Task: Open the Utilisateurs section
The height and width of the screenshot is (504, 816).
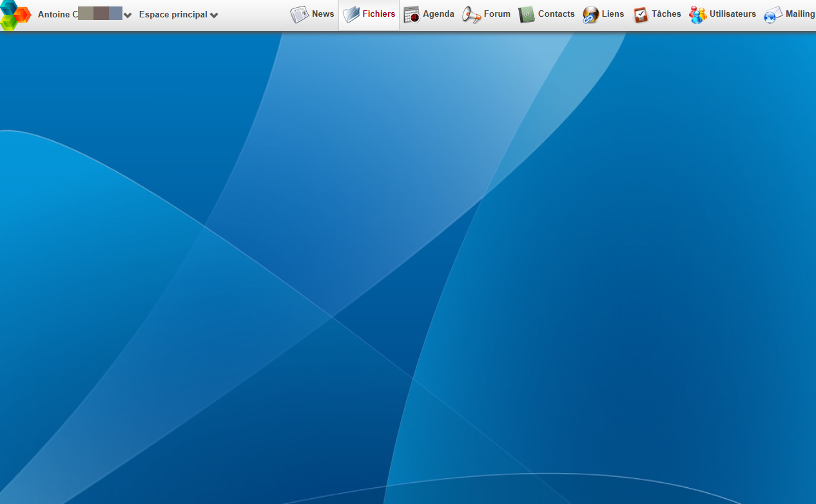Action: click(733, 14)
